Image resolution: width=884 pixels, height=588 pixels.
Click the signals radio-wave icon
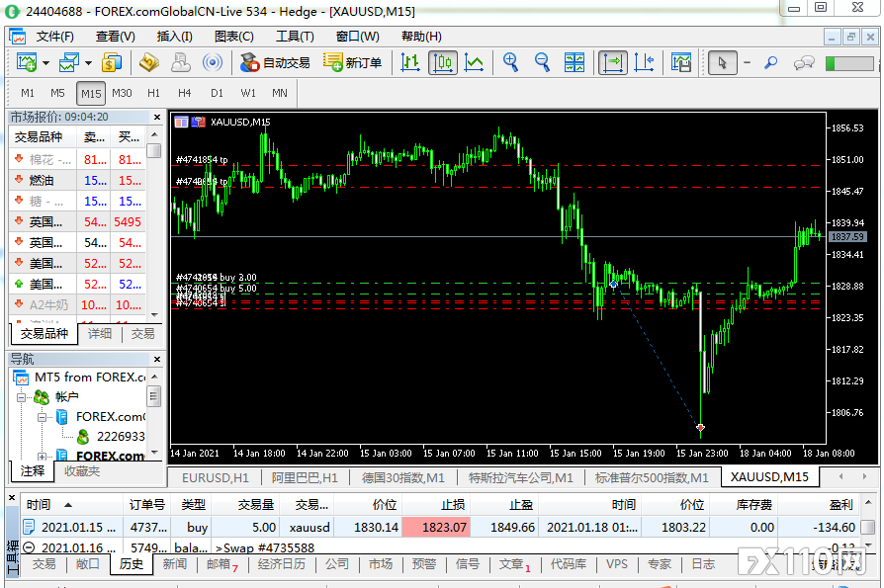click(213, 62)
